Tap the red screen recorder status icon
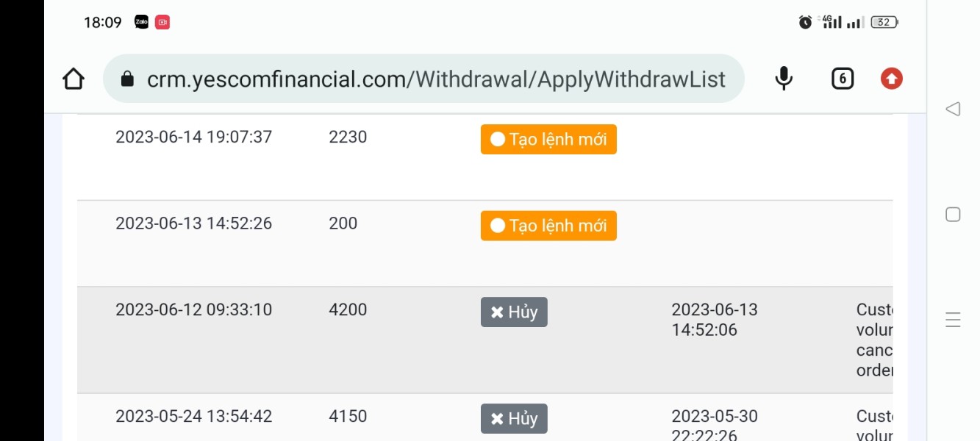The width and height of the screenshot is (980, 441). (162, 23)
